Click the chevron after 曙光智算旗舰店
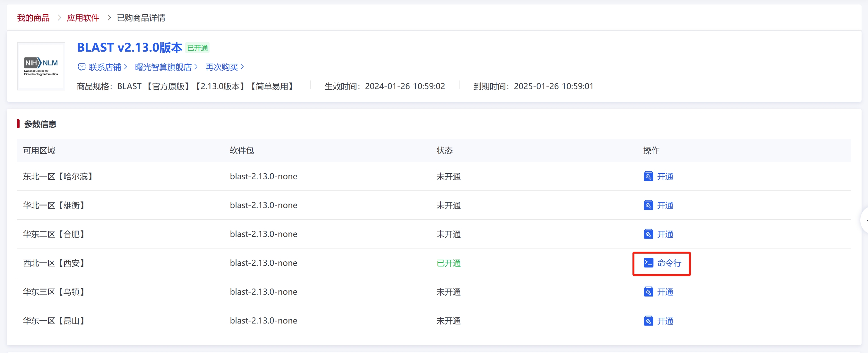This screenshot has width=868, height=353. pos(196,67)
